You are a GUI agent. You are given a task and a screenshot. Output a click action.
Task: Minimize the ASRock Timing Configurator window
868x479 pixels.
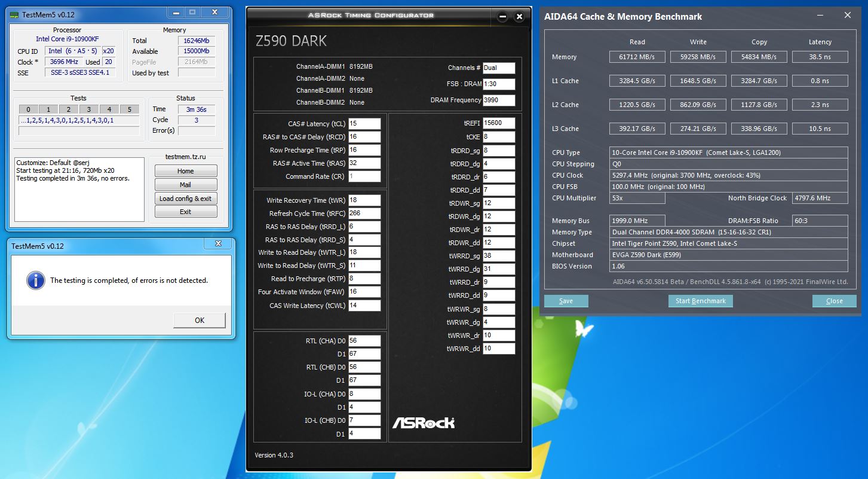click(502, 17)
